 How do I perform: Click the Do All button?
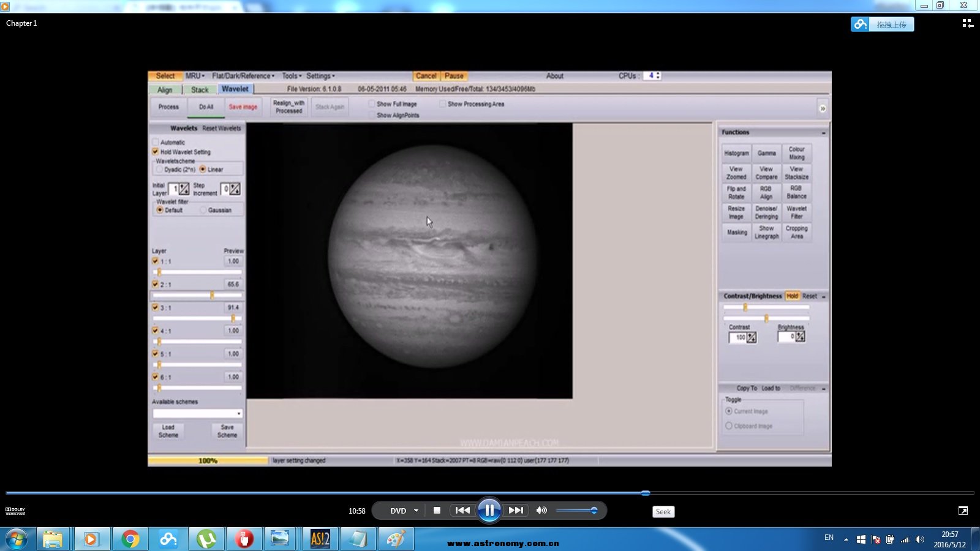pos(206,107)
